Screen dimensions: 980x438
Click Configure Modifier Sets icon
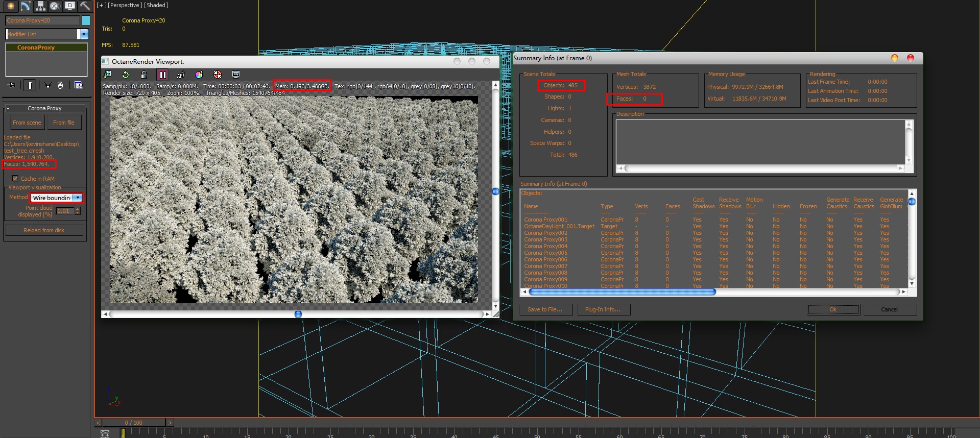(x=78, y=85)
